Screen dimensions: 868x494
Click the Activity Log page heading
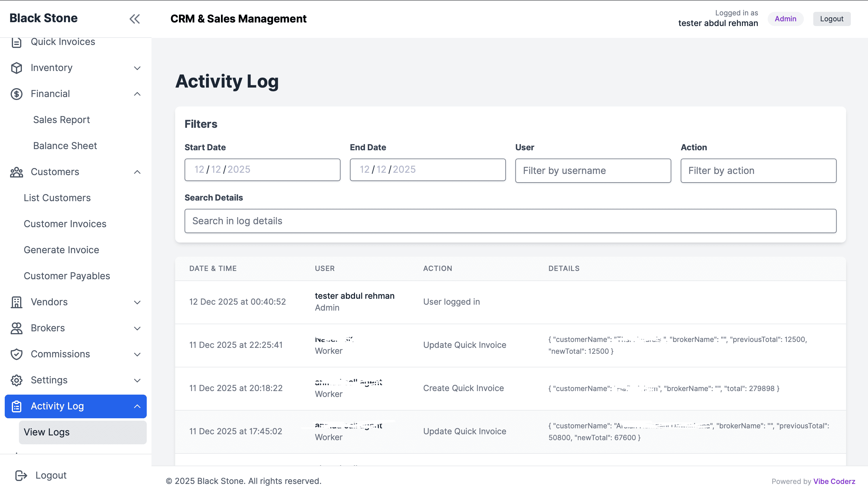(227, 81)
